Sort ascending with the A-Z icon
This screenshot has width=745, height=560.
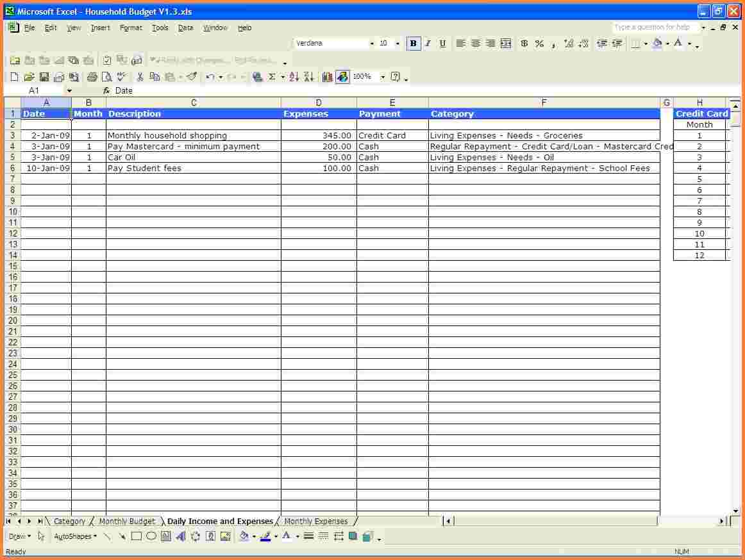[x=294, y=77]
